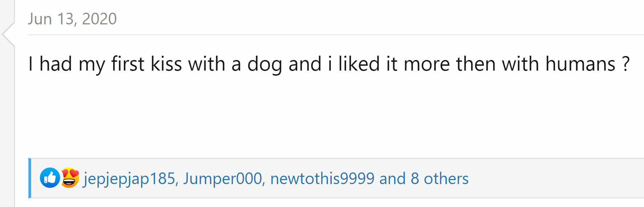Click the word 'dog' in the post
Screen dimensions: 644x207
(264, 64)
